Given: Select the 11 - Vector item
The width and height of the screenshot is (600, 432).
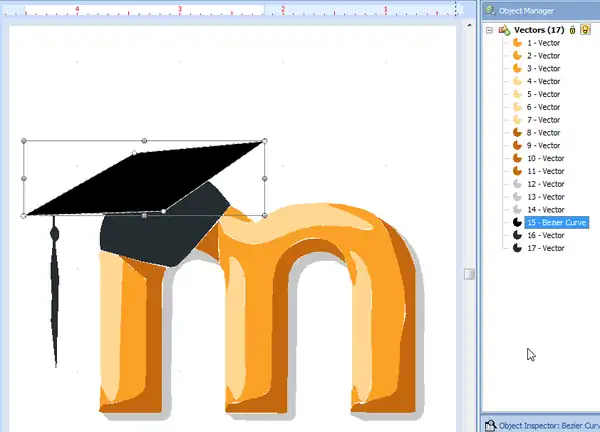Looking at the screenshot, I should pyautogui.click(x=545, y=171).
